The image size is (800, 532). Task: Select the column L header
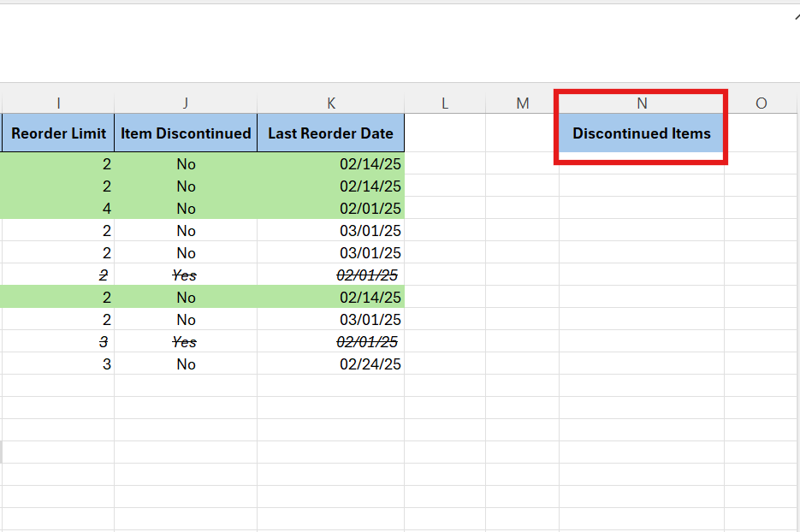445,103
